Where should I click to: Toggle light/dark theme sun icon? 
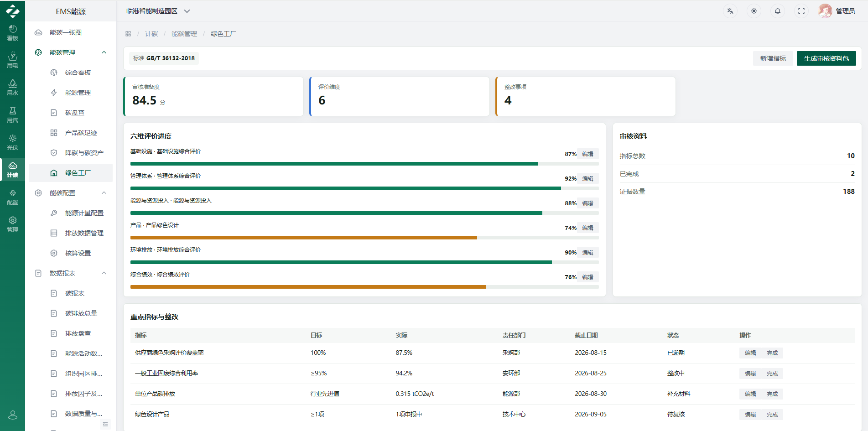click(754, 11)
